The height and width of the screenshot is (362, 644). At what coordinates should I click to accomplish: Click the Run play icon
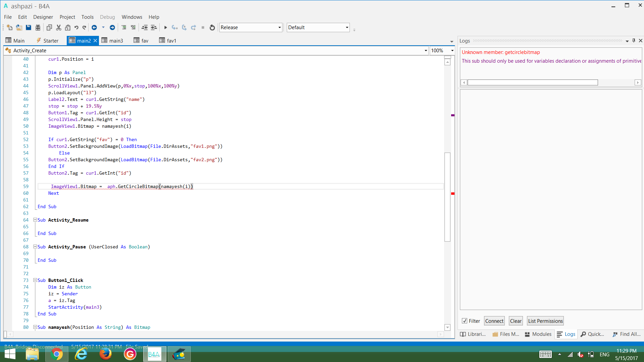point(165,27)
